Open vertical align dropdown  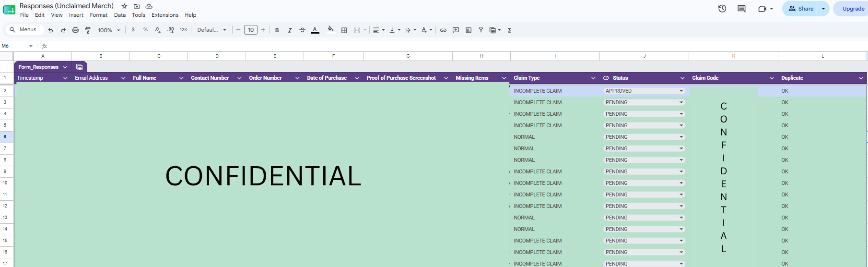pos(395,30)
